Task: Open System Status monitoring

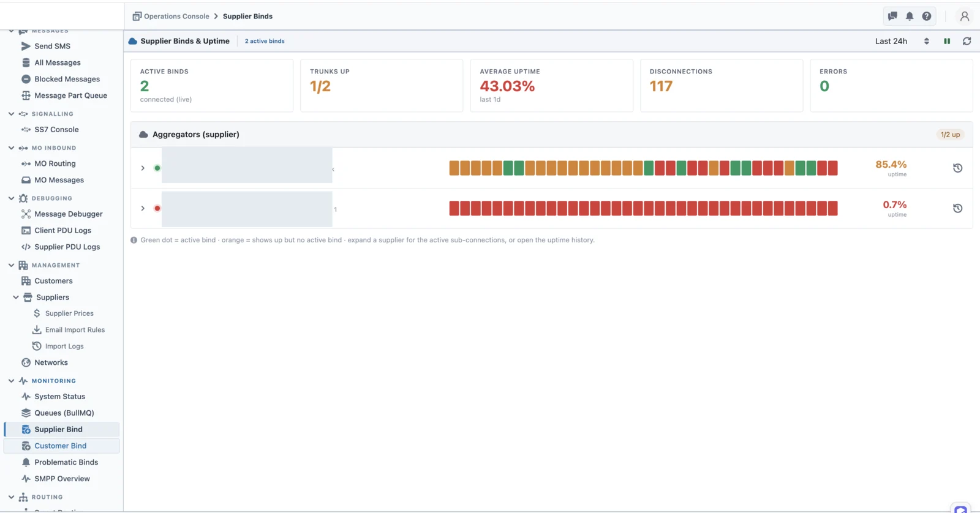Action: click(x=59, y=397)
